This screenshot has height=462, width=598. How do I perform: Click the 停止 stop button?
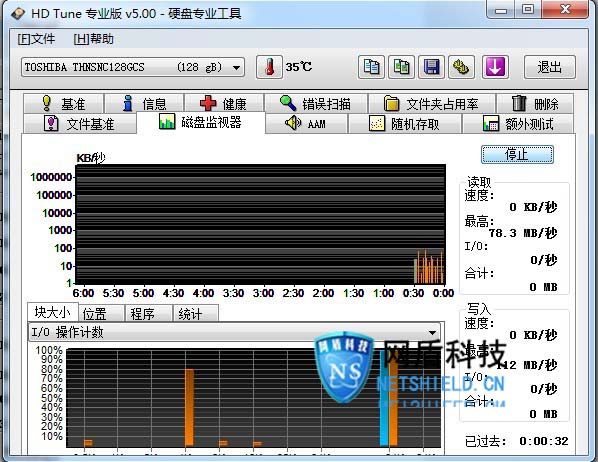(517, 155)
